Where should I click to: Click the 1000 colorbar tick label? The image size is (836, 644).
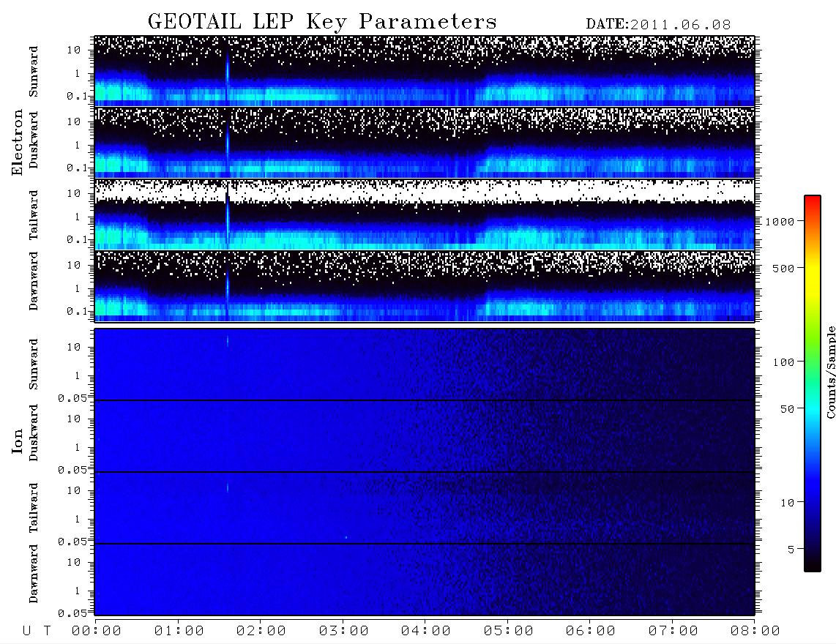[780, 222]
